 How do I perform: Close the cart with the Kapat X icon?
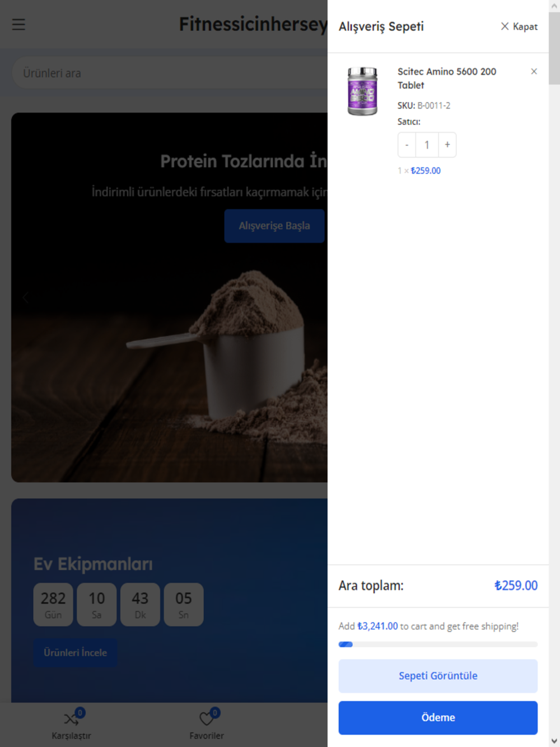click(x=505, y=26)
